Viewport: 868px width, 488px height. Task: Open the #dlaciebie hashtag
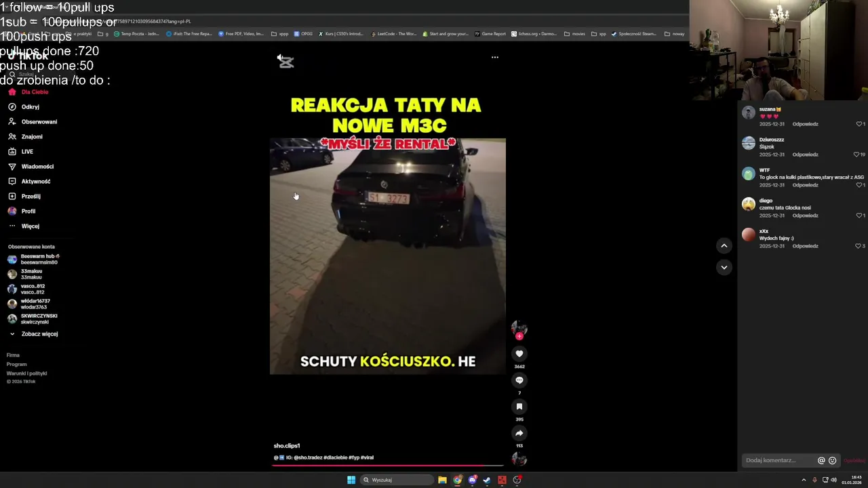pos(336,457)
